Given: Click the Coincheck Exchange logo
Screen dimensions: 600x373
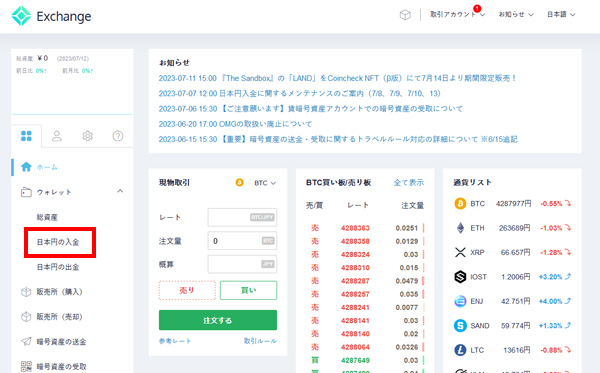Looking at the screenshot, I should pos(51,16).
